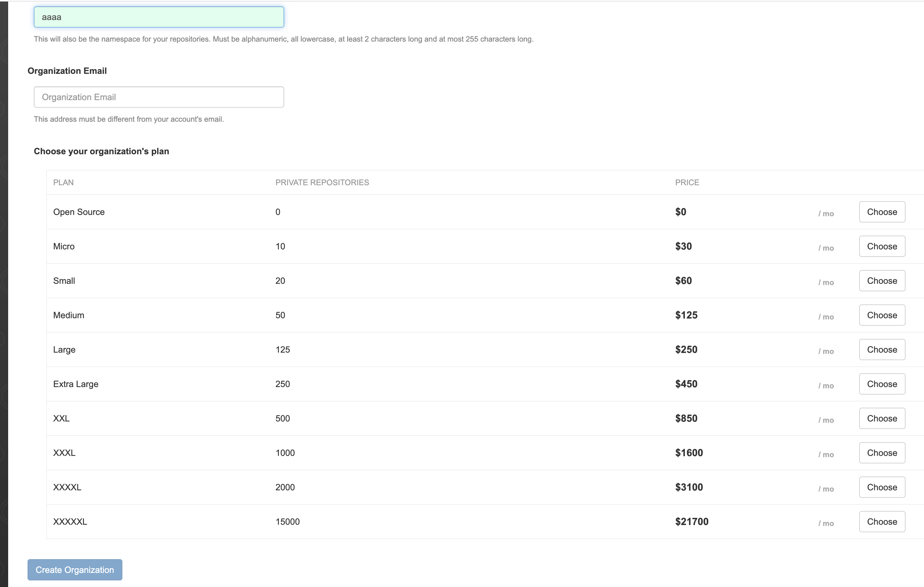Select the Small plan's Choose button
Viewport: 924px width, 587px height.
(882, 281)
